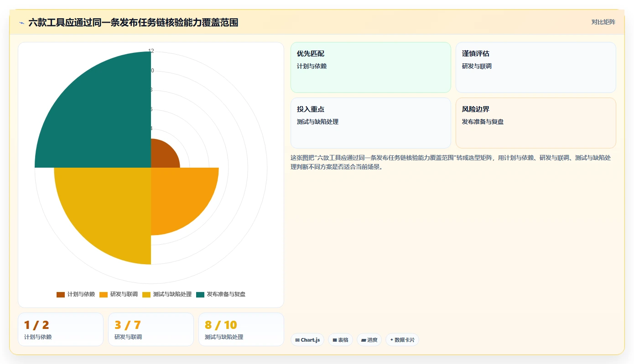The height and width of the screenshot is (364, 634).
Task: Toggle the 研发与联调 legend swatch
Action: 104,295
